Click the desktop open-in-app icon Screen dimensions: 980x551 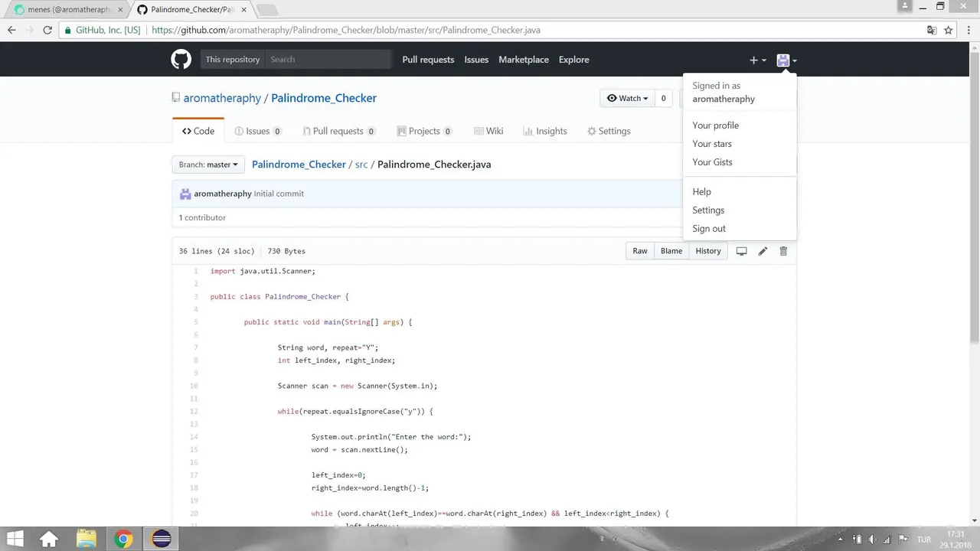pos(741,251)
